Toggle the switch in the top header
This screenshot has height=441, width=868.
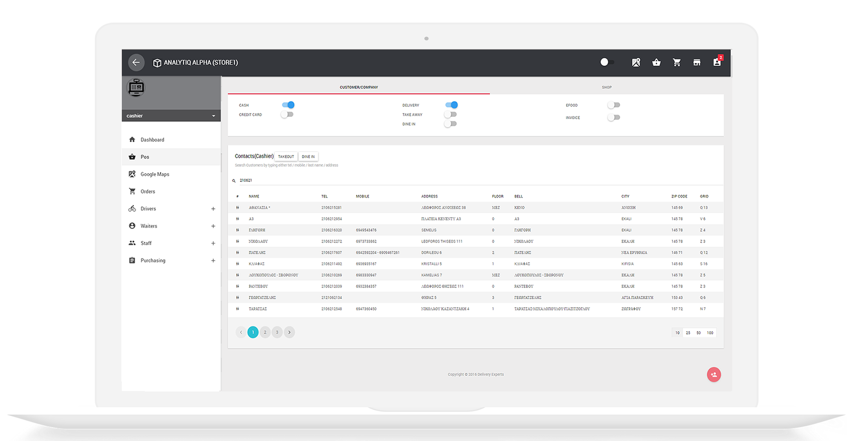pos(607,63)
